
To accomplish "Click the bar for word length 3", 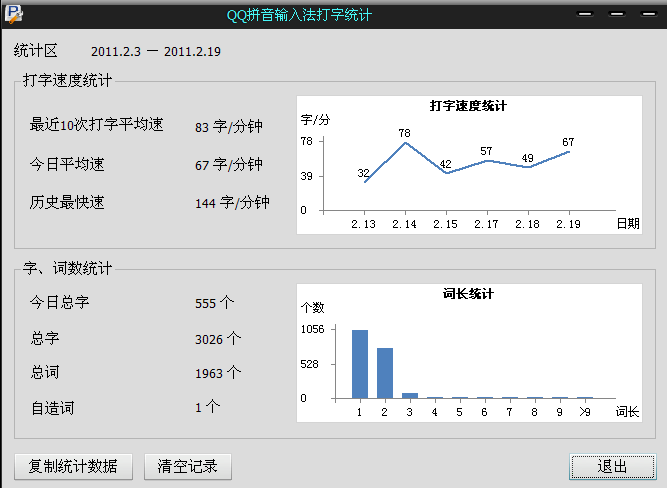I will [410, 396].
